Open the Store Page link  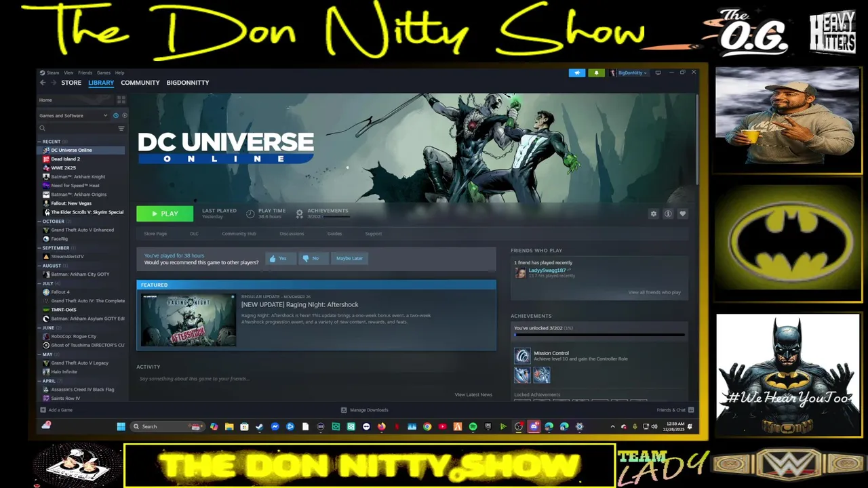point(155,234)
